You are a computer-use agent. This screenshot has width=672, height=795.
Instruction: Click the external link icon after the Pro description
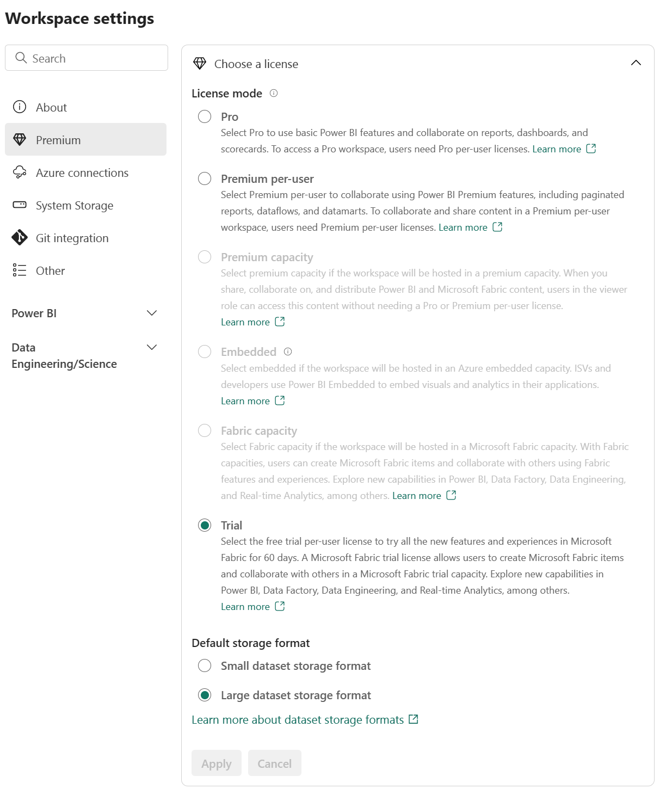coord(591,149)
